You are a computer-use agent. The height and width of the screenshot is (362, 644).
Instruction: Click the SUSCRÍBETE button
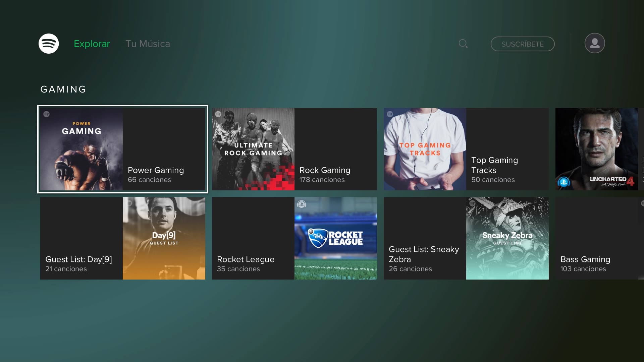point(523,44)
